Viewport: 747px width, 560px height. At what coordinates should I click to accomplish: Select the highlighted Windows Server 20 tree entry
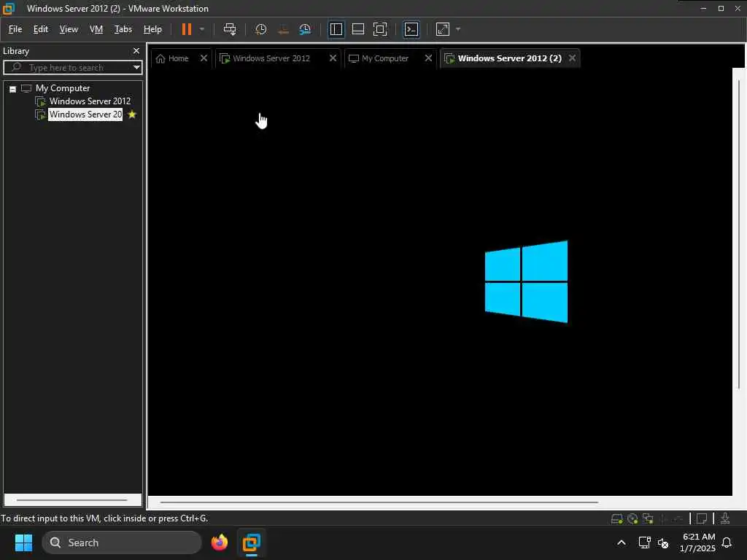tap(85, 114)
